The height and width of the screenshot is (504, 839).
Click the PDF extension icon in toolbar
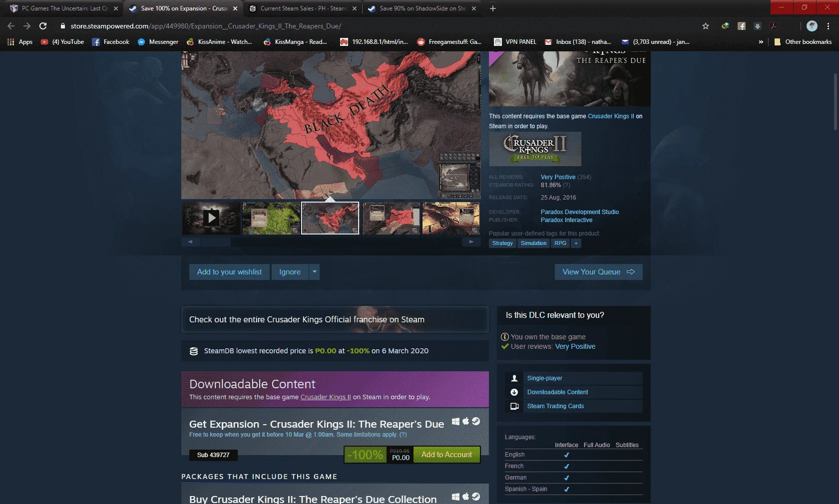(x=773, y=26)
